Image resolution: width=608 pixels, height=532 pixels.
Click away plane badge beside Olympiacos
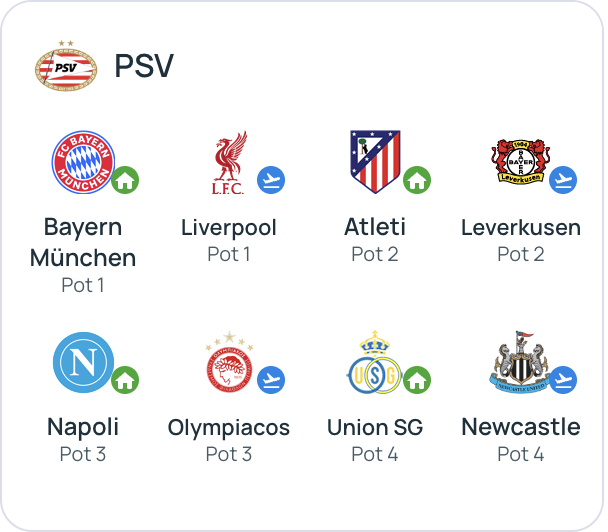(271, 380)
